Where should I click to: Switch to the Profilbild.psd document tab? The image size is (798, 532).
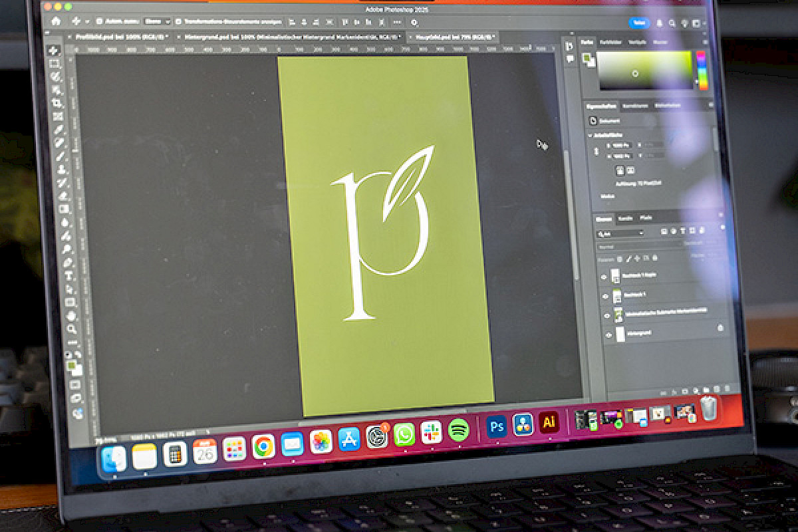118,36
